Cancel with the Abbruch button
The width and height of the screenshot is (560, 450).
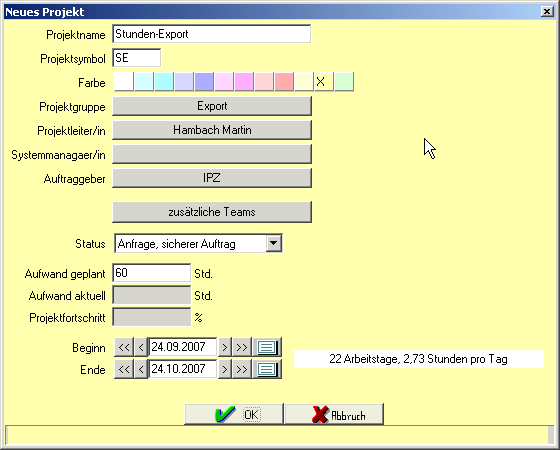(334, 414)
